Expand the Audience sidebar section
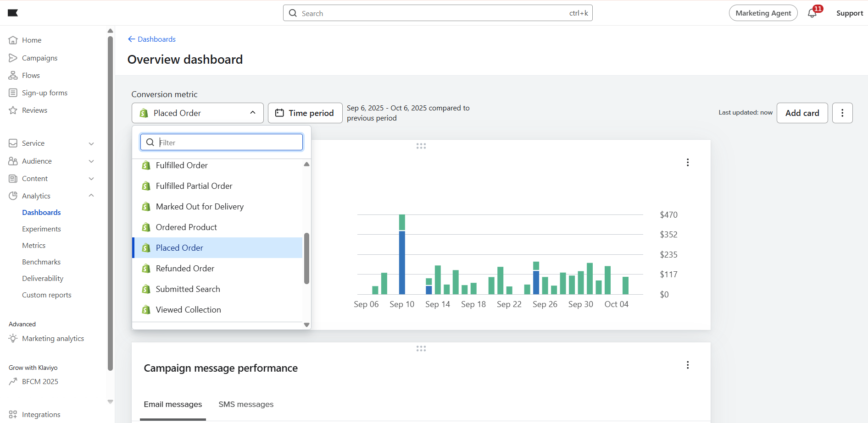The image size is (868, 423). tap(91, 161)
